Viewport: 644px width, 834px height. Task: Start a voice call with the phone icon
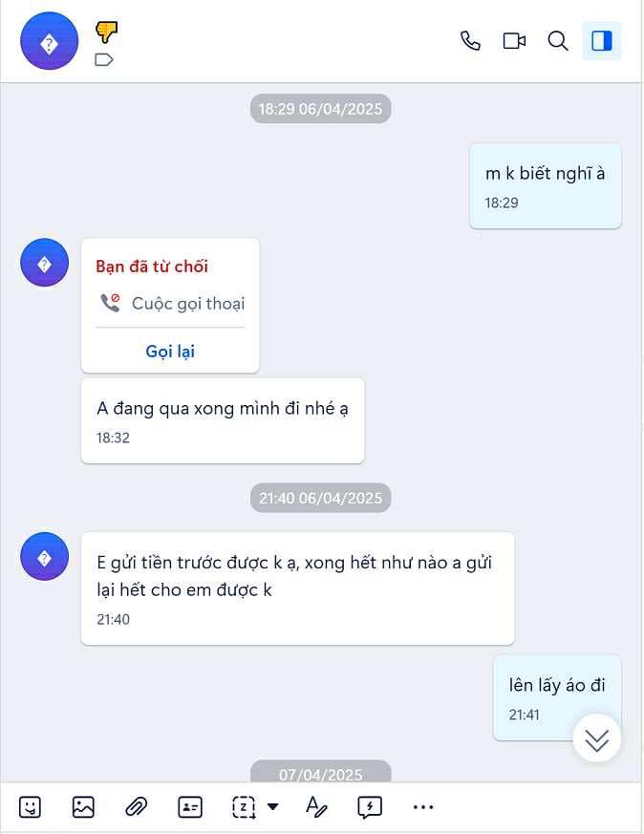pos(470,41)
